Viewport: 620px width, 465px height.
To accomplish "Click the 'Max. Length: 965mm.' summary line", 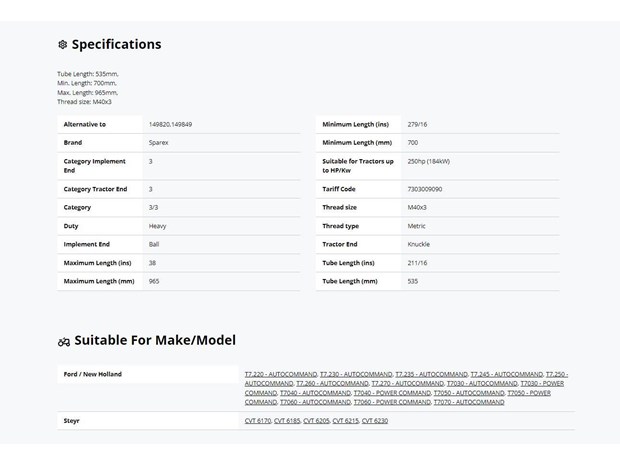I will pos(87,93).
